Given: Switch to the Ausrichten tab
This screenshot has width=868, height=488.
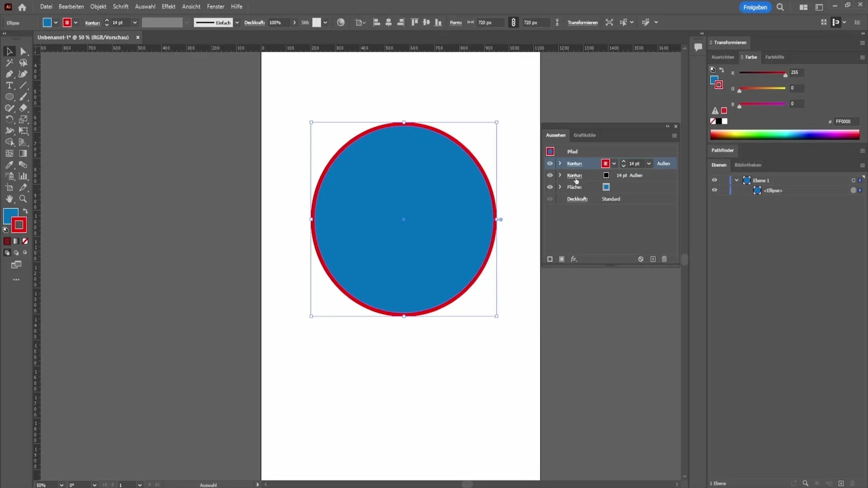Looking at the screenshot, I should tap(722, 57).
